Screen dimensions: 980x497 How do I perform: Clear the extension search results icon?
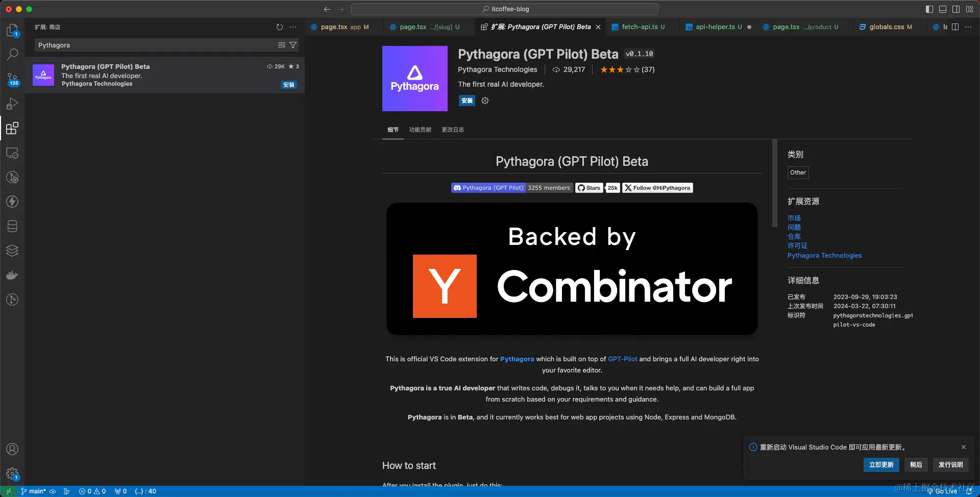tap(281, 45)
